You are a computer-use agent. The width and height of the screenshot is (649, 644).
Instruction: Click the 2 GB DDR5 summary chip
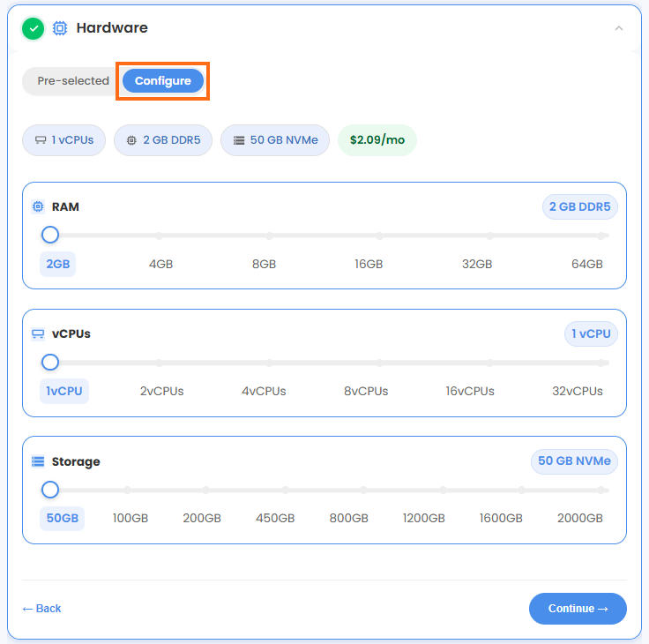(163, 140)
